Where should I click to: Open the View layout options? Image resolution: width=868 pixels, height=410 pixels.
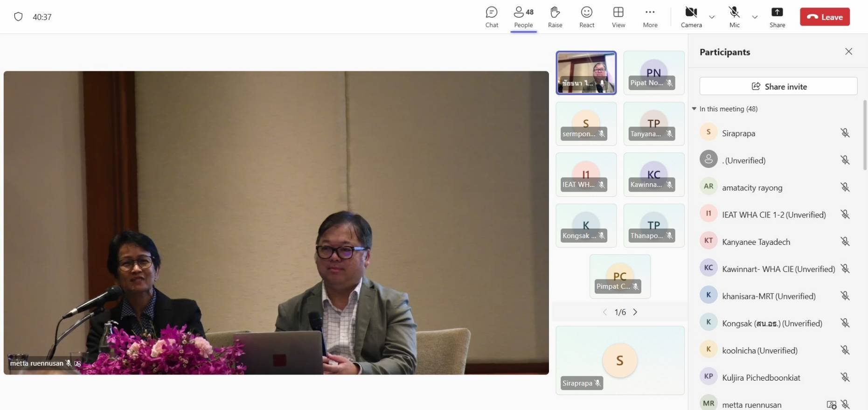click(x=618, y=17)
